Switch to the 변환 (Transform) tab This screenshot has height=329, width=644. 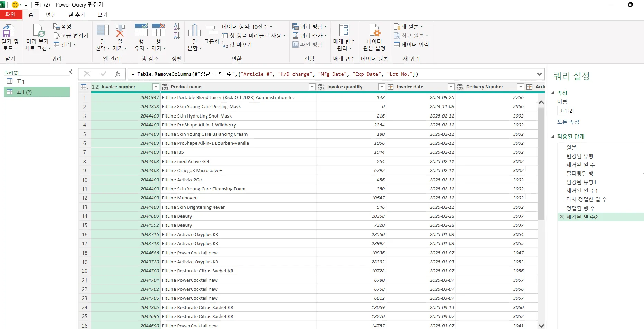(51, 15)
